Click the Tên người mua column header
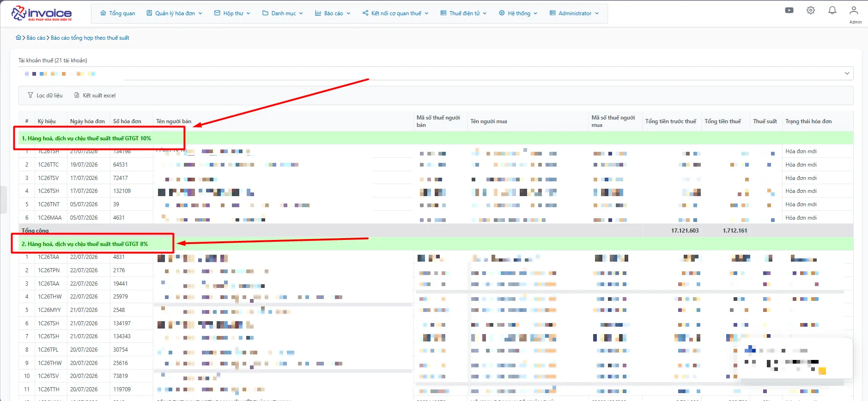This screenshot has height=401, width=868. [489, 121]
